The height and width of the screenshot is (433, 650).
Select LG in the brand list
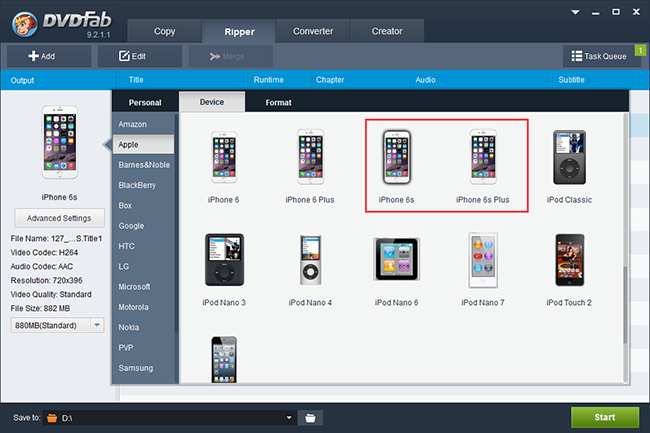click(143, 266)
